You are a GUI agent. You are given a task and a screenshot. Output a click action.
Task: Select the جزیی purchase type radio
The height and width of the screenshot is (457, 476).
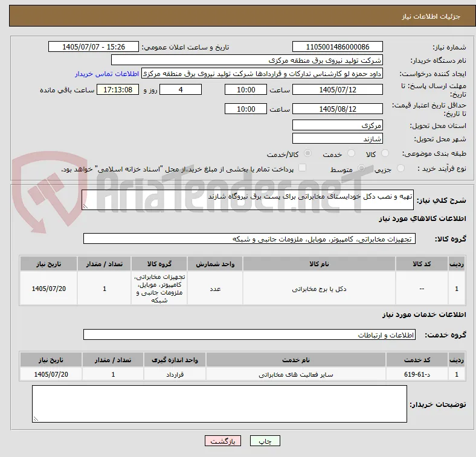coord(400,168)
